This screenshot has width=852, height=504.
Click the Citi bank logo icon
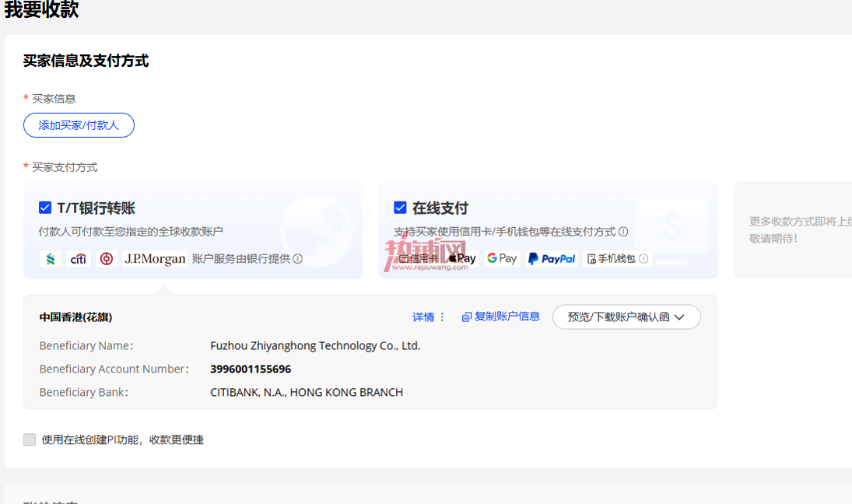click(79, 259)
